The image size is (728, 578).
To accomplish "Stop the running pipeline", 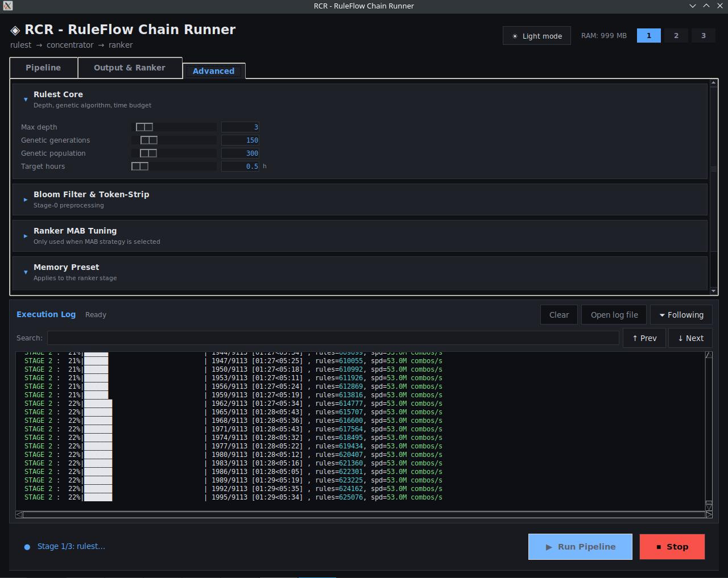I will (x=672, y=547).
